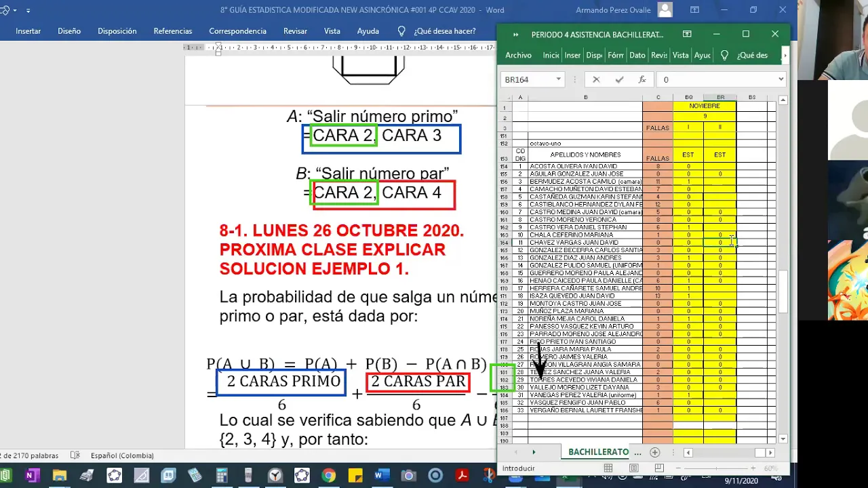Click Excel ribbon display options icon
Screen dimensions: 868x488
pyautogui.click(x=687, y=34)
